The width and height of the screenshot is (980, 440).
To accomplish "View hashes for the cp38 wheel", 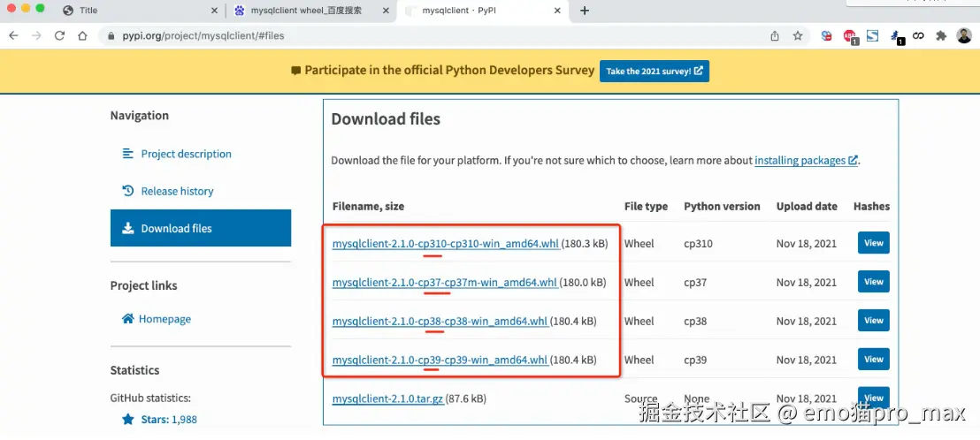I will click(x=873, y=320).
